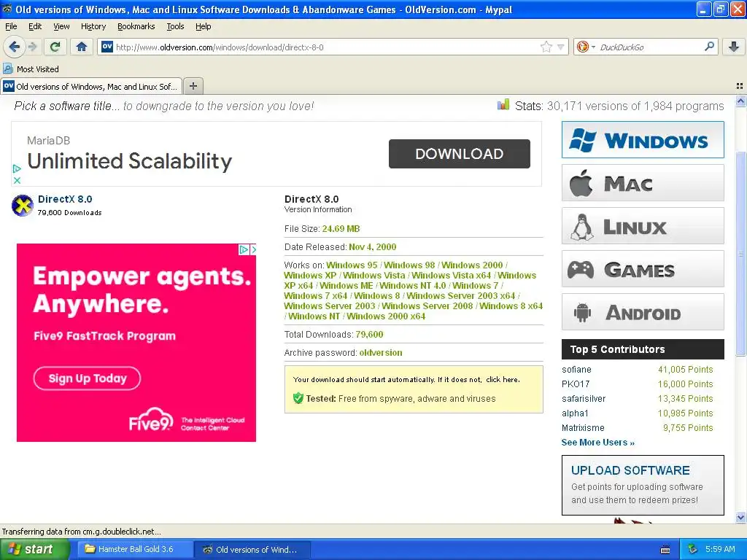Image resolution: width=747 pixels, height=560 pixels.
Task: Bookmark this page with the star icon
Action: coord(546,47)
